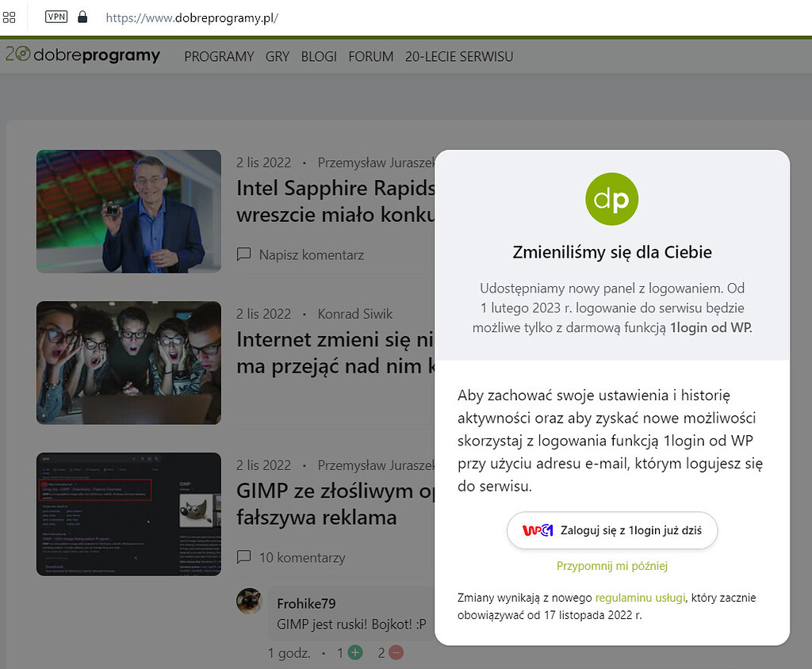Viewport: 812px width, 669px height.
Task: Click Zaloguj się z 1login już dziś
Action: click(611, 529)
